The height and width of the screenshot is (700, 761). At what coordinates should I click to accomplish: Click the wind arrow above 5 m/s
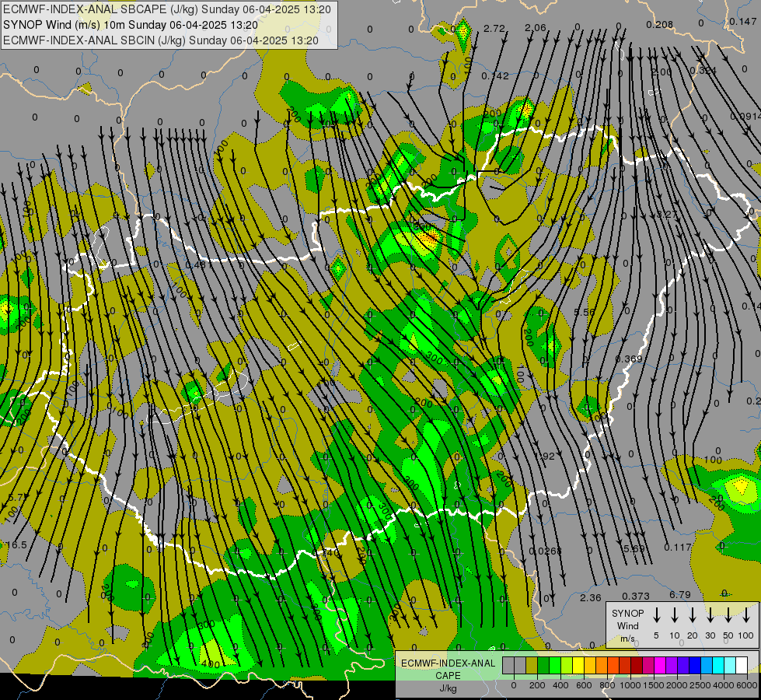[x=656, y=615]
